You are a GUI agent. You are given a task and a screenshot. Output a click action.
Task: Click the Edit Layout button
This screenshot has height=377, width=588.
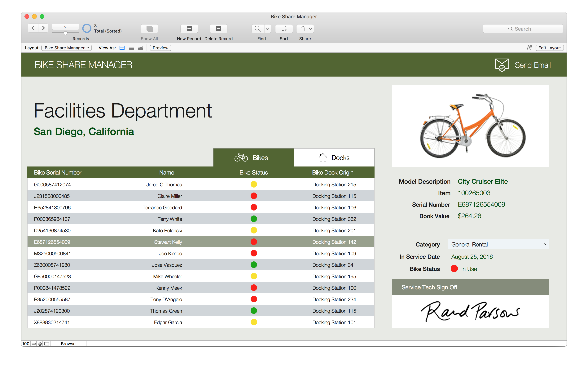pyautogui.click(x=549, y=48)
